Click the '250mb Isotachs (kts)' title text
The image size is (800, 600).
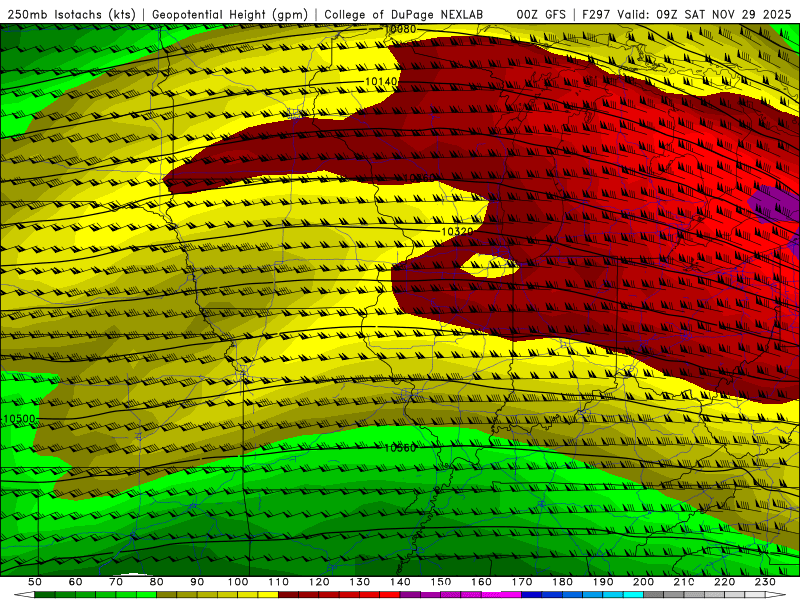(71, 14)
